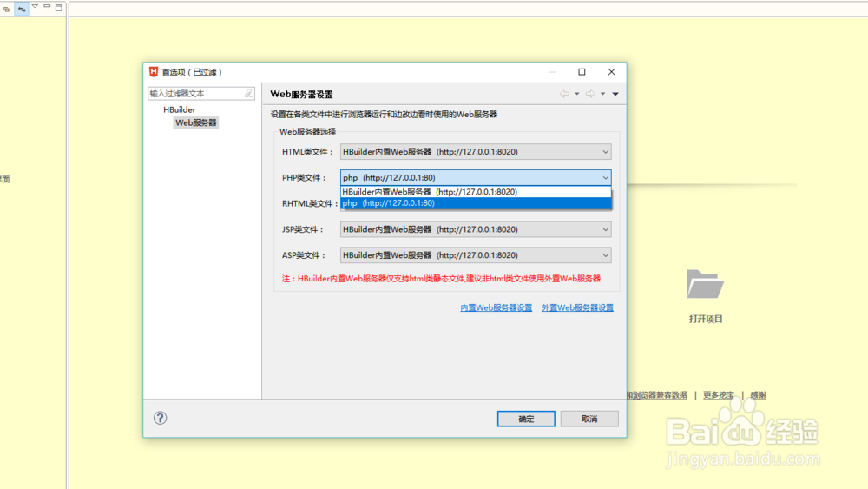The height and width of the screenshot is (489, 868).
Task: Click the help question mark icon
Action: [160, 418]
